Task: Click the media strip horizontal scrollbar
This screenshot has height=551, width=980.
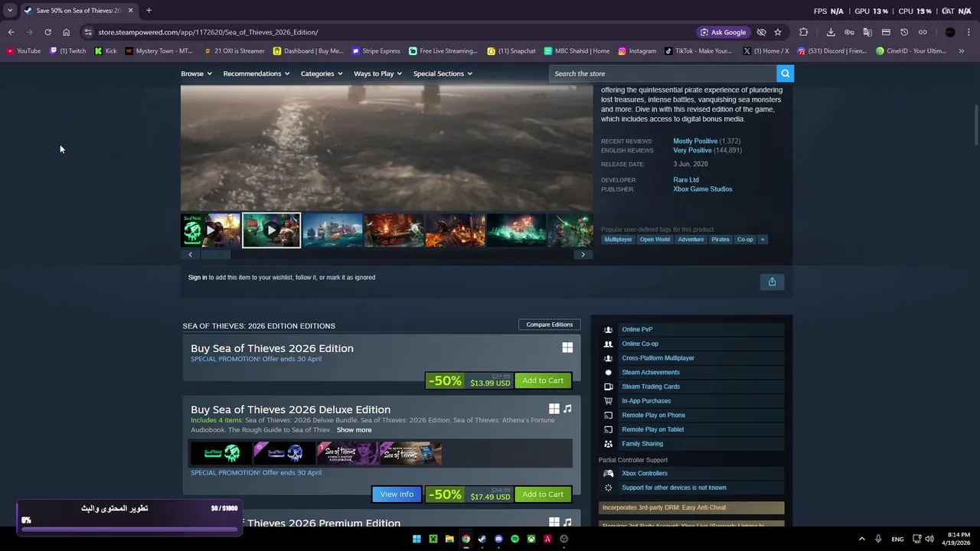Action: point(215,255)
